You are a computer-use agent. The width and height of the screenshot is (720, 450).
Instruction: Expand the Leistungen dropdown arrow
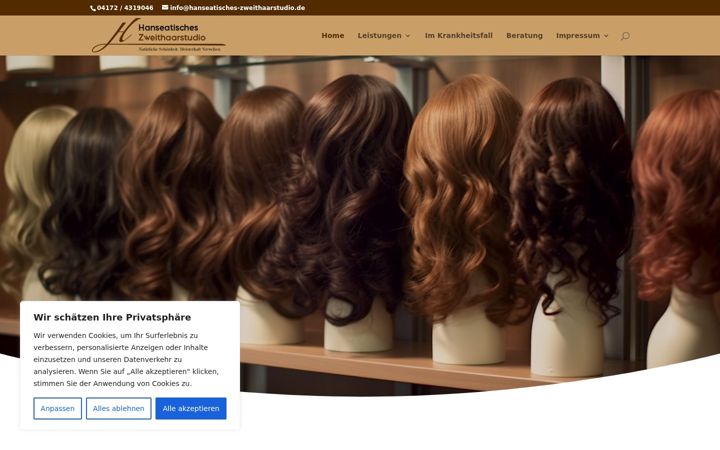(408, 36)
